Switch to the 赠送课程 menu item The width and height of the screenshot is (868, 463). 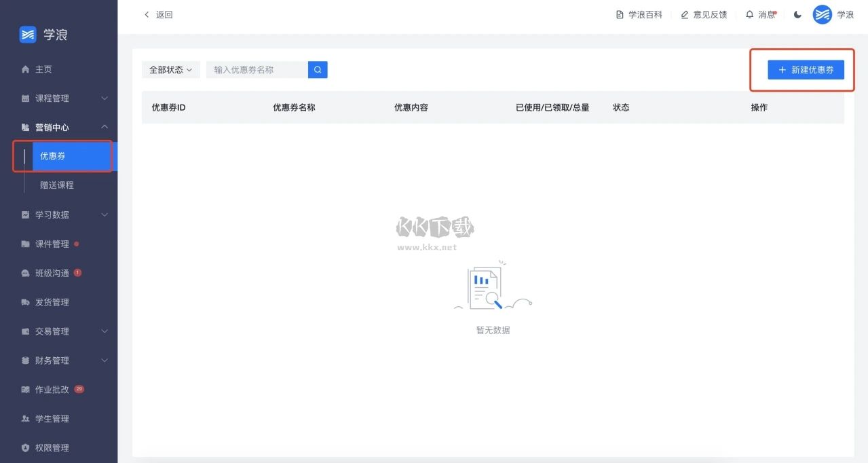[x=57, y=185]
